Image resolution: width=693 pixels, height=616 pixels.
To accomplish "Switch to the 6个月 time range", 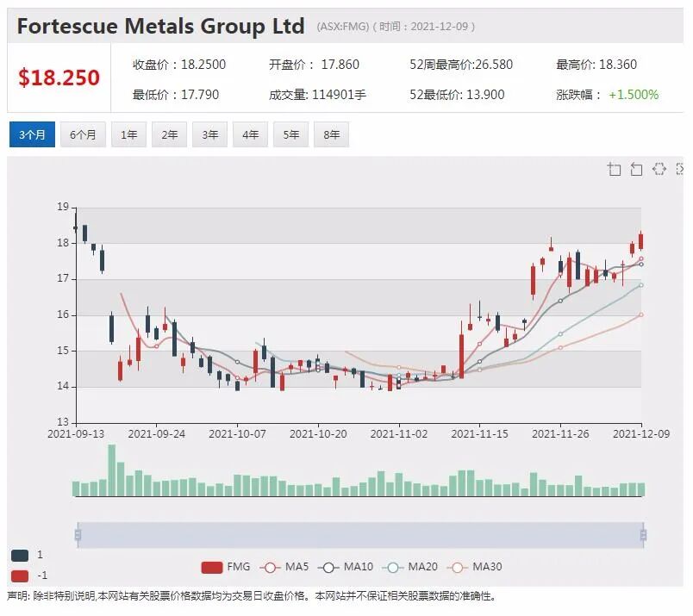I will point(83,134).
